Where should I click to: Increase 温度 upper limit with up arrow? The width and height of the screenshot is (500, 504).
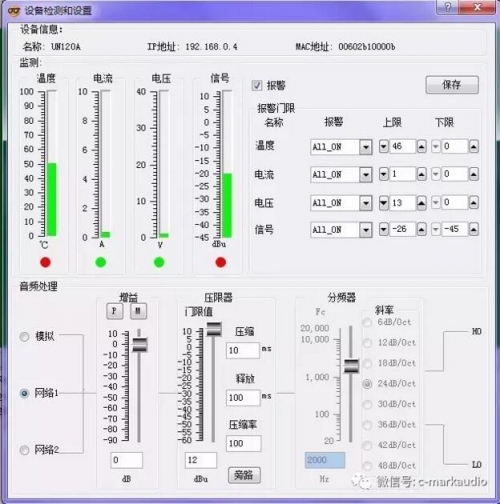tap(422, 147)
